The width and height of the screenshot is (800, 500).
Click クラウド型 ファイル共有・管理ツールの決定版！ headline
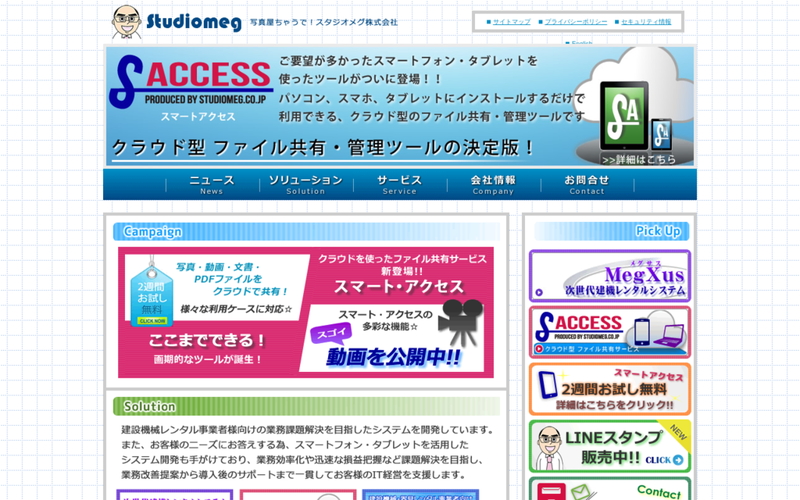pyautogui.click(x=322, y=148)
